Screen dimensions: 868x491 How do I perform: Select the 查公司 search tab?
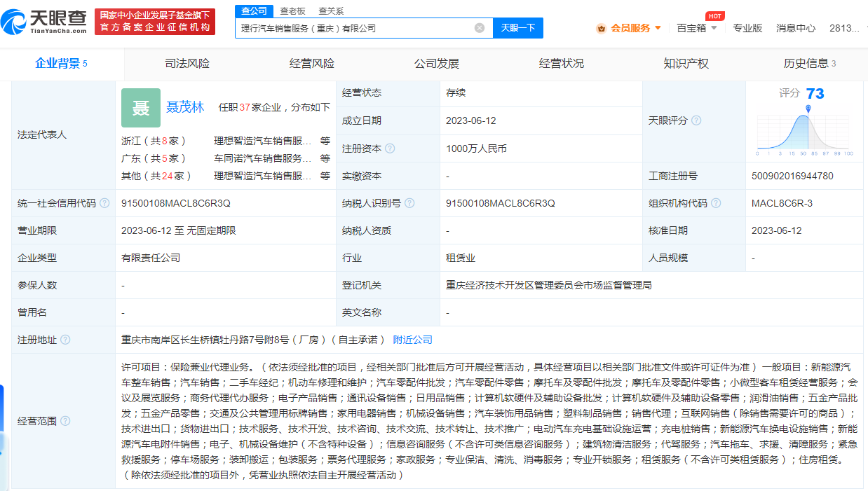(x=254, y=11)
